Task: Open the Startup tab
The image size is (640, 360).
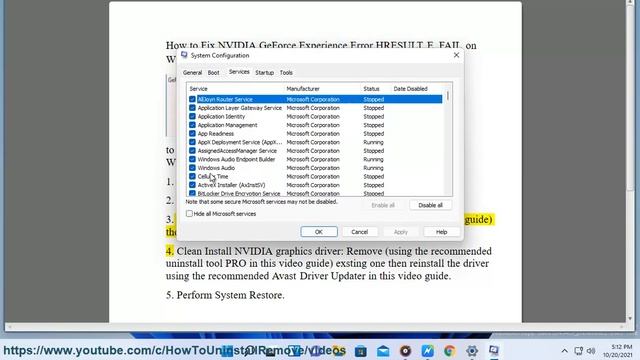Action: [264, 73]
